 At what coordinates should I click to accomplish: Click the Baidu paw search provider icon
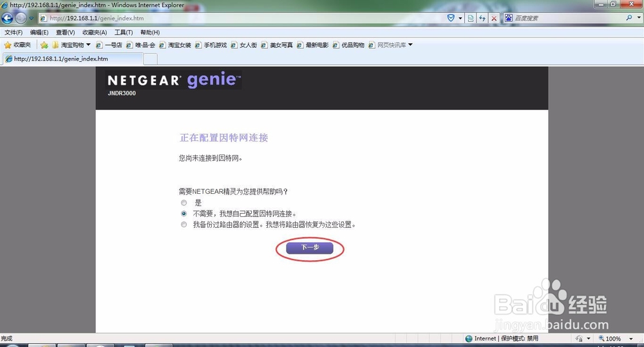(x=509, y=17)
